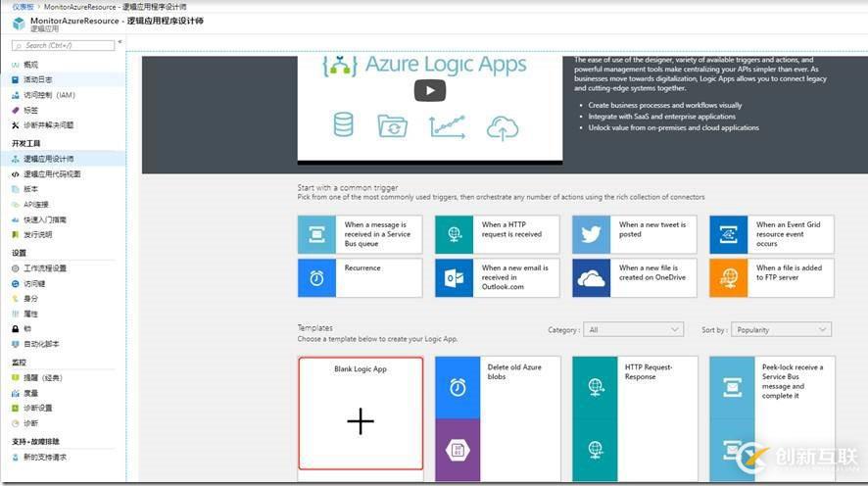Click the 工作流程设置 gear icon
Viewport: 868px width, 486px height.
(x=15, y=268)
